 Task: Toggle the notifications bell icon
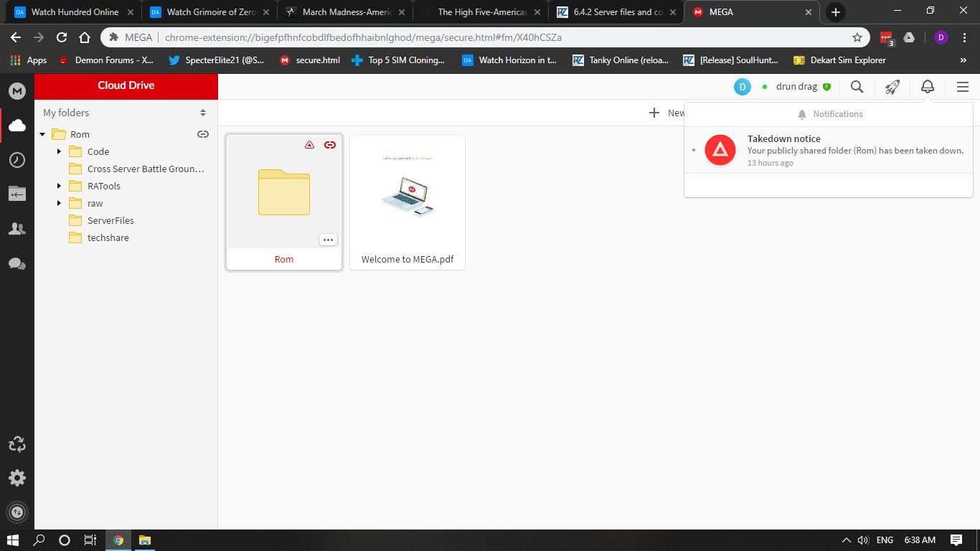928,87
